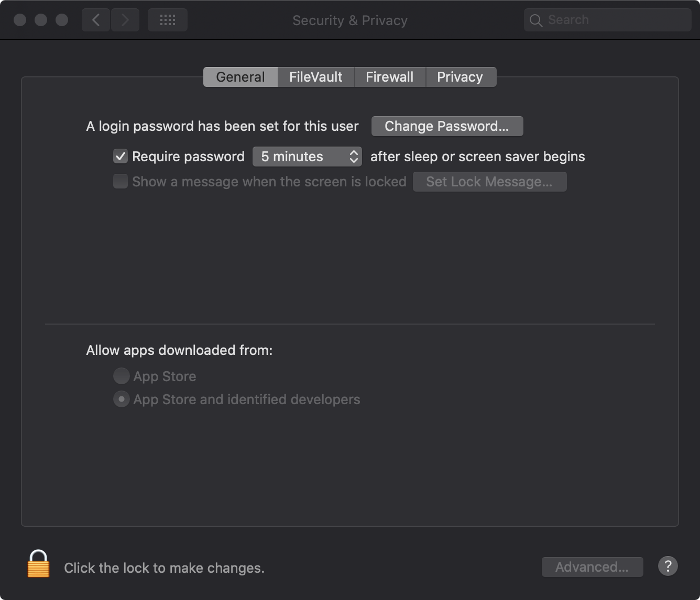Switch to the FileVault tab
This screenshot has height=600, width=700.
pyautogui.click(x=316, y=77)
